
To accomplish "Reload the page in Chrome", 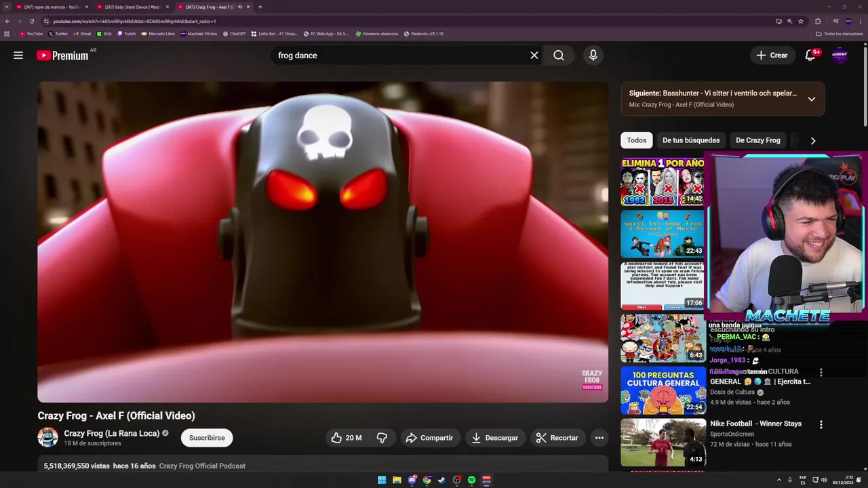I will click(x=31, y=21).
